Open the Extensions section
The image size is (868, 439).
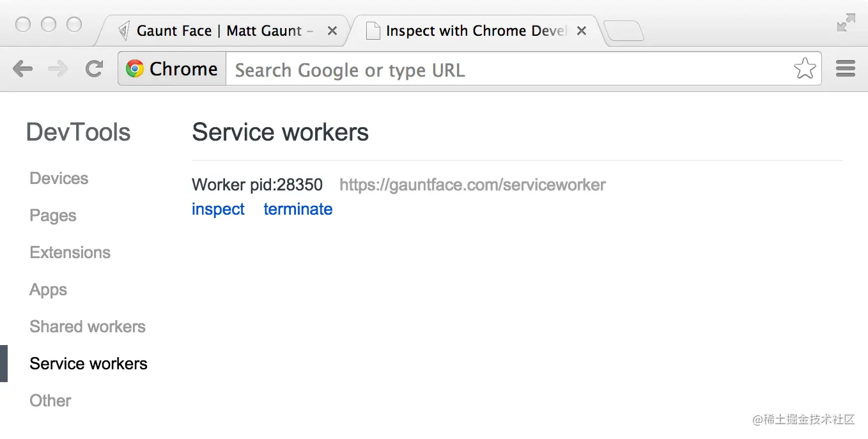coord(70,252)
